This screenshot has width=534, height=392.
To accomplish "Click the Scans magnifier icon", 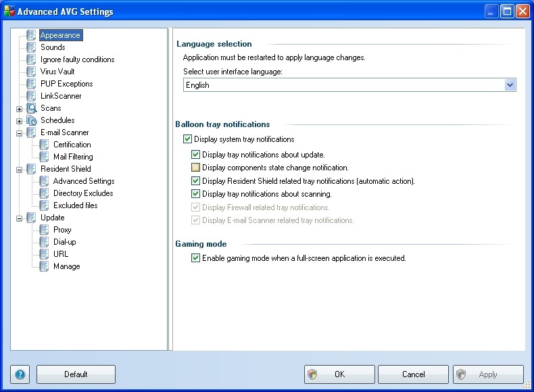I will pyautogui.click(x=31, y=108).
